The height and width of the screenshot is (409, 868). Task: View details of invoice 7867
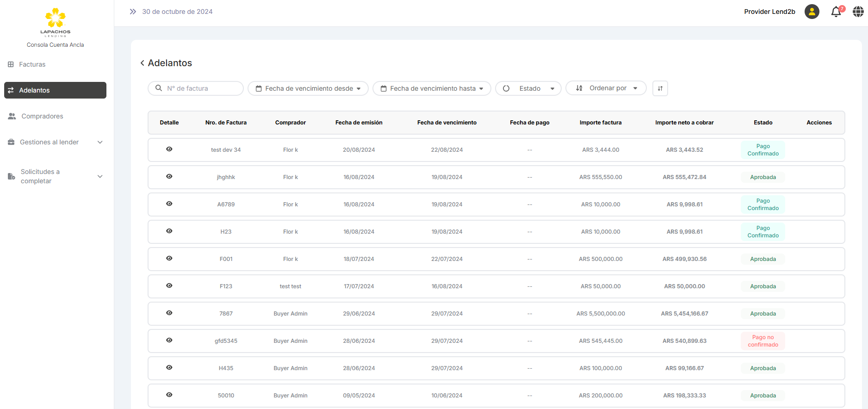pyautogui.click(x=169, y=313)
